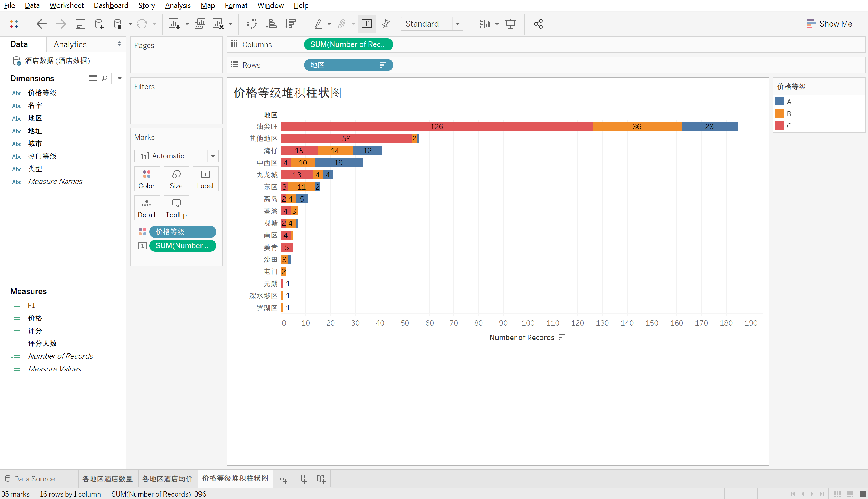Open the Analysis menu
This screenshot has height=499, width=868.
[177, 5]
